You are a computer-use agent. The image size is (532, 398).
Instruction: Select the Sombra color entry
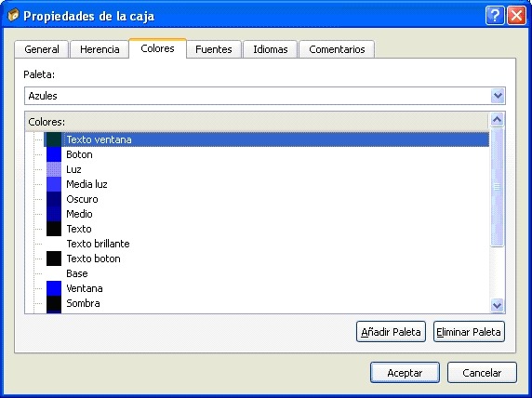point(83,303)
